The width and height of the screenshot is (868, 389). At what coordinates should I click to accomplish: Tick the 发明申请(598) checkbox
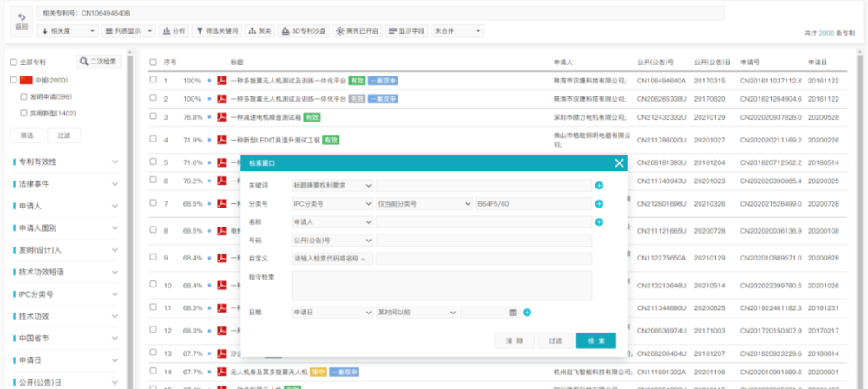(x=24, y=96)
